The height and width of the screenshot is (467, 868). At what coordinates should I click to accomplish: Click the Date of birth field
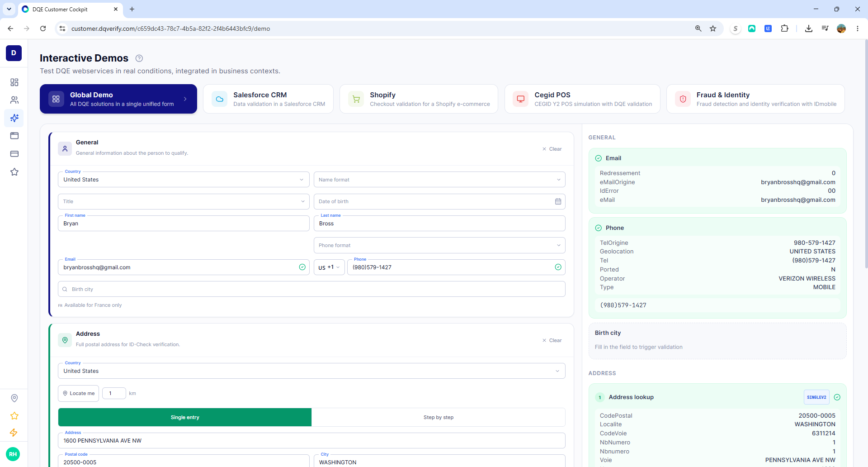[439, 202]
